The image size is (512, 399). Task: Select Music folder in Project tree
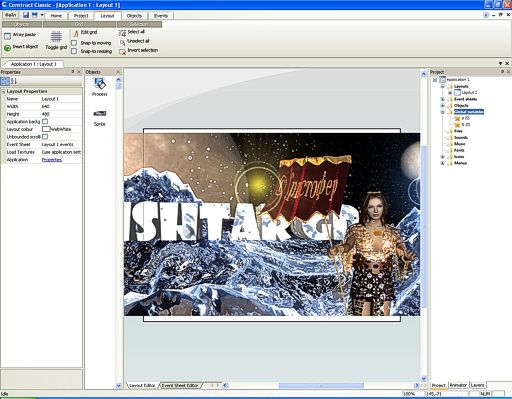460,144
